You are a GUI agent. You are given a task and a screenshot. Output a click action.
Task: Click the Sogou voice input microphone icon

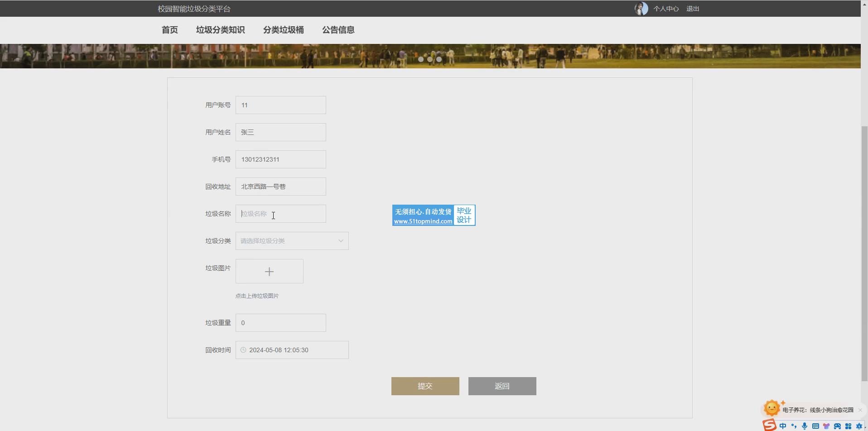coord(805,426)
